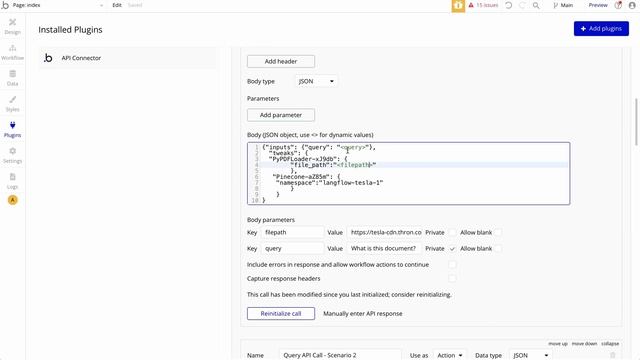Click the 'Body parameters' label
Image resolution: width=640 pixels, height=360 pixels.
pos(271,220)
